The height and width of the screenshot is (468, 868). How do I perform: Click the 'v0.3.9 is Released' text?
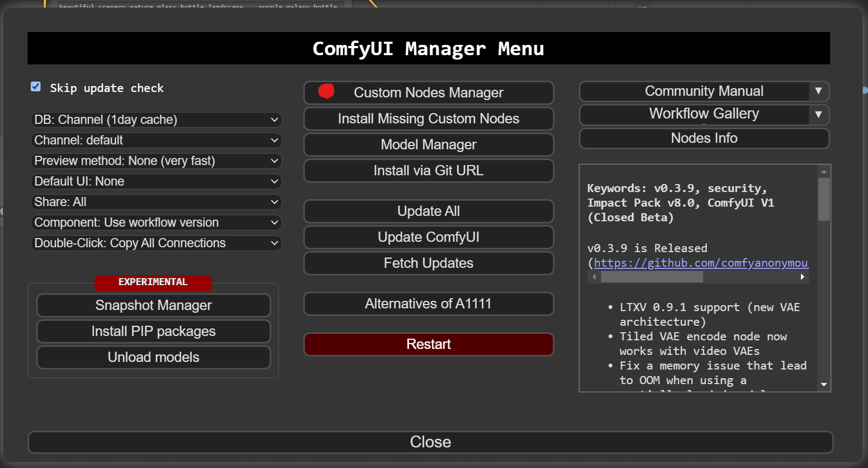(647, 248)
